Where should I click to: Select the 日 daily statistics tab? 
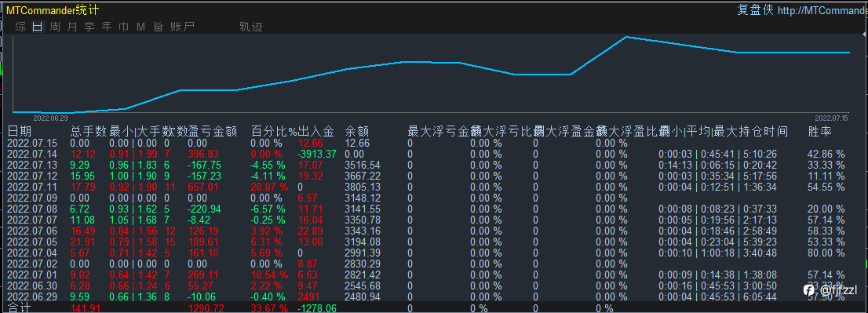[x=38, y=27]
